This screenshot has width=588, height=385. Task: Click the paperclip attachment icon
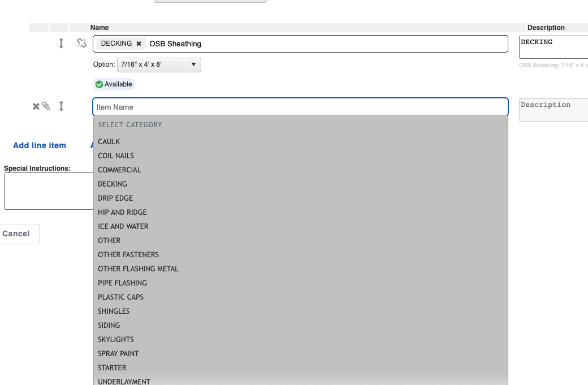(46, 106)
